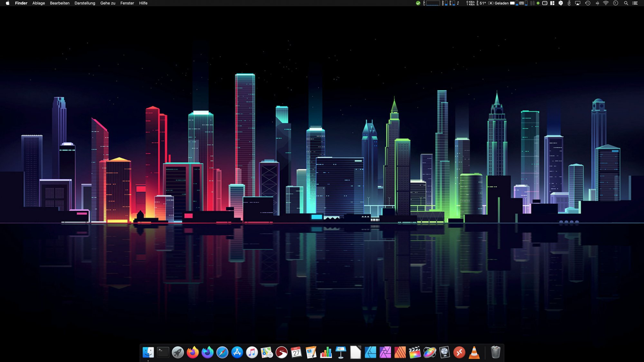Open Launchpad rocket icon
The image size is (644, 362).
coord(178,352)
